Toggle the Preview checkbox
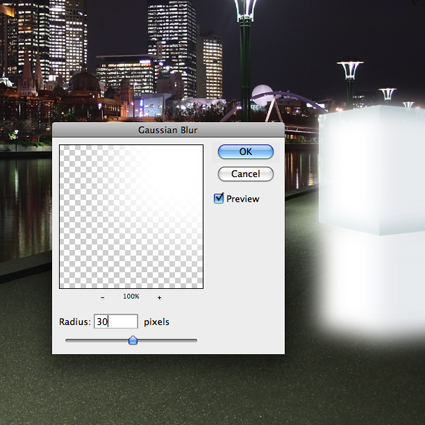Image resolution: width=425 pixels, height=425 pixels. point(219,198)
